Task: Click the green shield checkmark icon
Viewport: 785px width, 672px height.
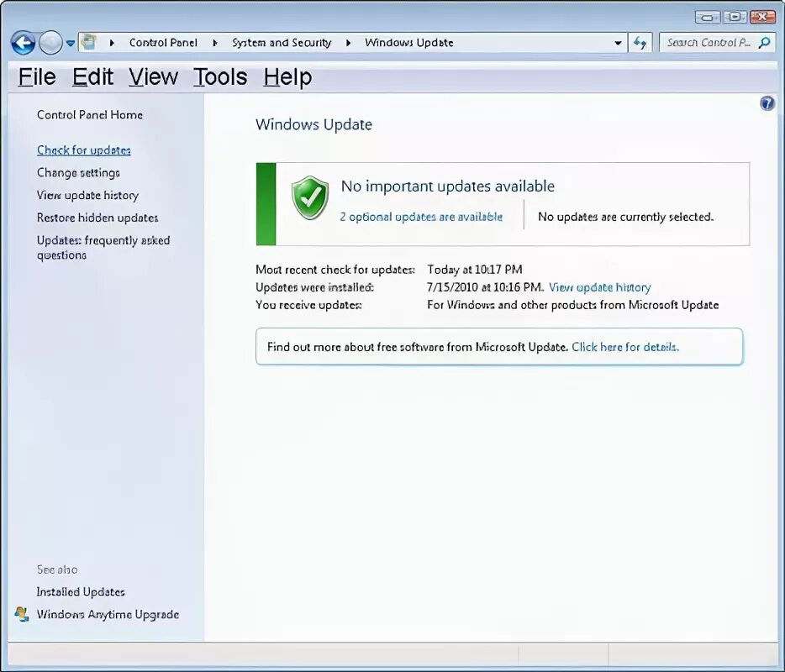Action: (x=310, y=197)
